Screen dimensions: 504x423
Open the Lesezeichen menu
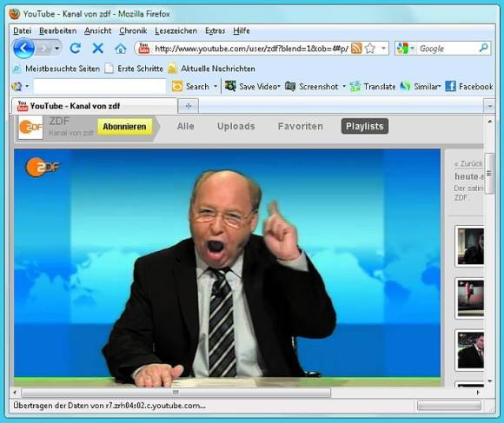[x=176, y=30]
